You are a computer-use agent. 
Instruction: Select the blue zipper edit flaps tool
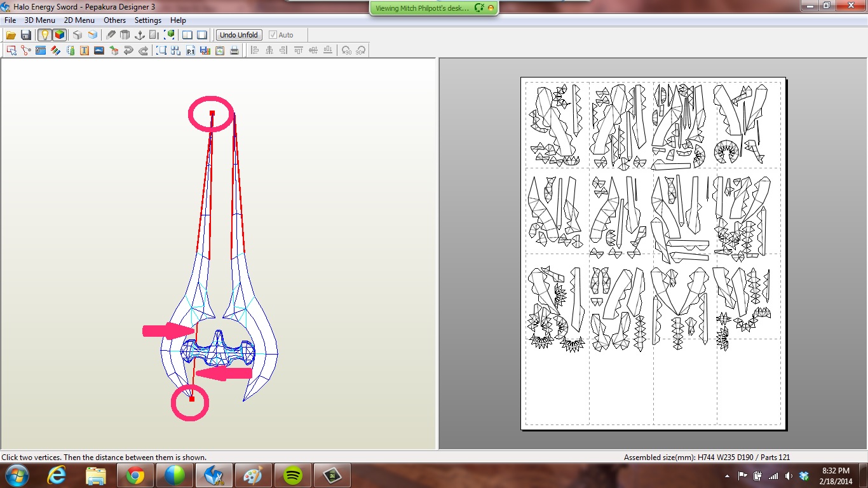pos(41,50)
